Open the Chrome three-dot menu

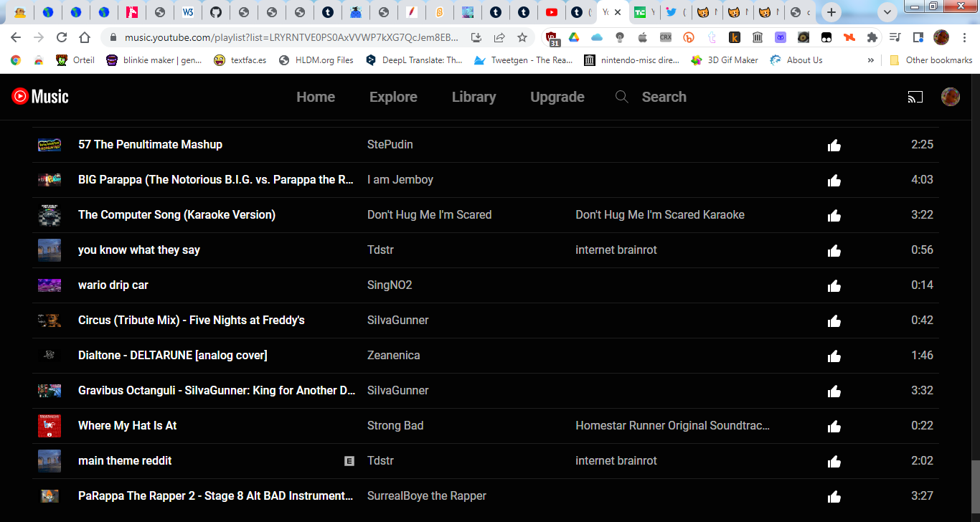pos(963,37)
